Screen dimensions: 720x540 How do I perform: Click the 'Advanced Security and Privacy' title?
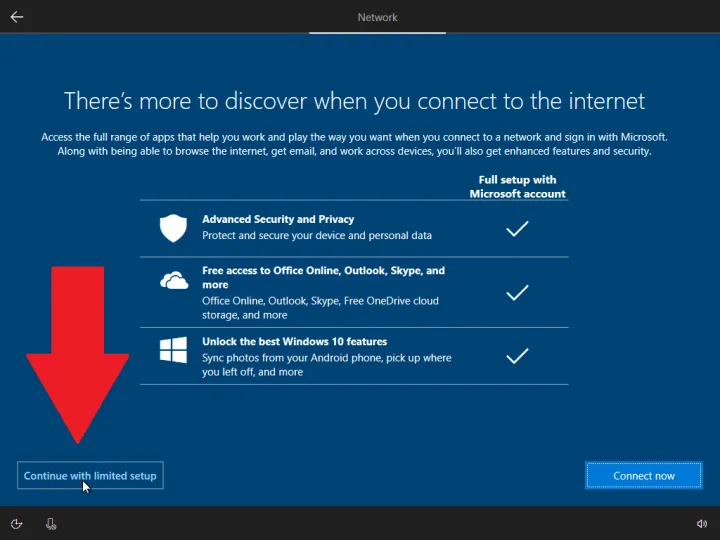pos(278,219)
